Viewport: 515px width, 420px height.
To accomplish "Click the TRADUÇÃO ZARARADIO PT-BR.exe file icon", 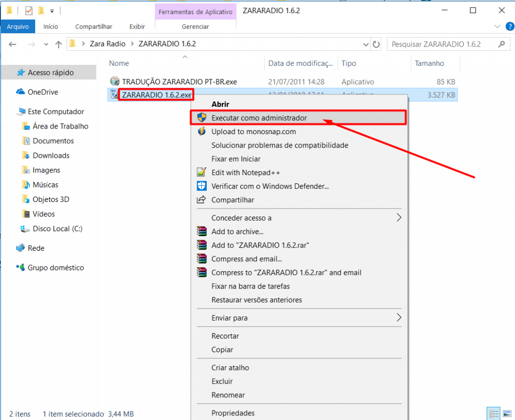I will pos(115,81).
